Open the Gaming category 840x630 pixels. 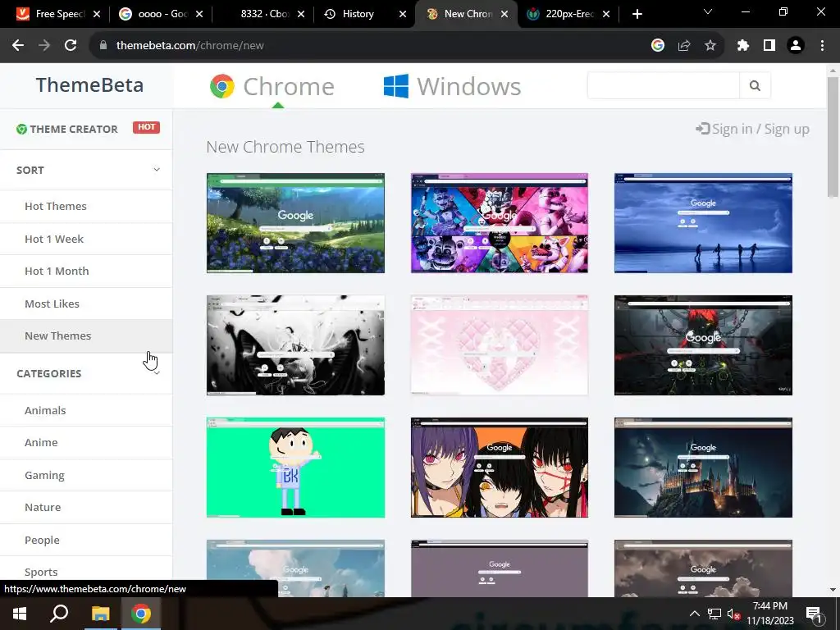[x=44, y=475]
